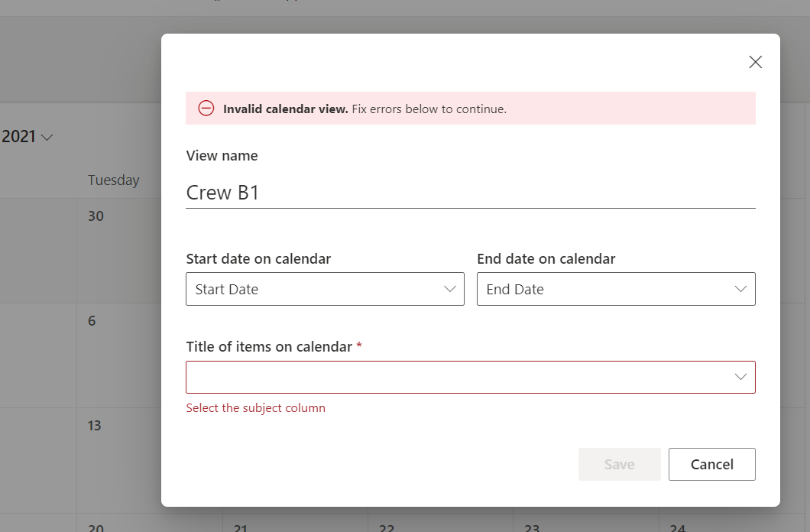Select day 6 on the calendar
810x532 pixels.
point(92,321)
